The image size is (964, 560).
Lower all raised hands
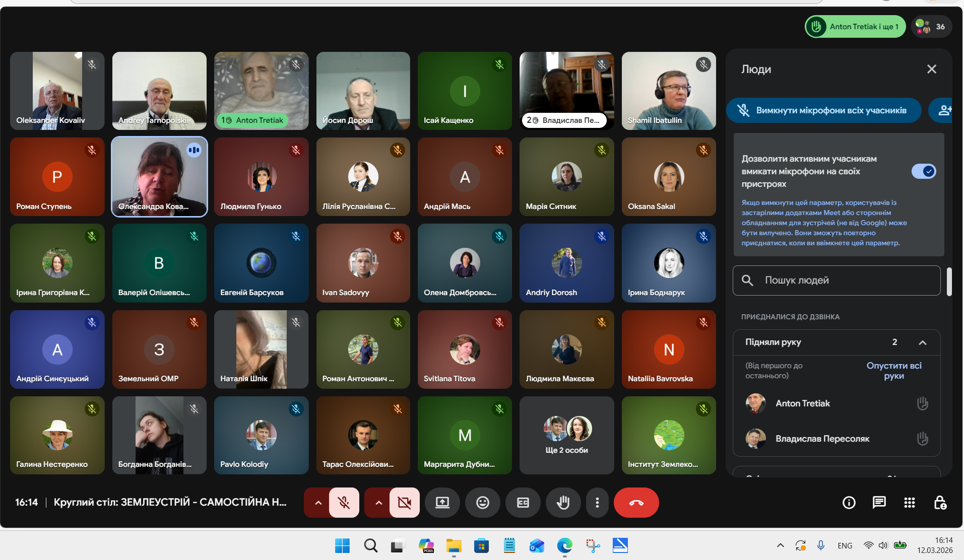pyautogui.click(x=893, y=371)
